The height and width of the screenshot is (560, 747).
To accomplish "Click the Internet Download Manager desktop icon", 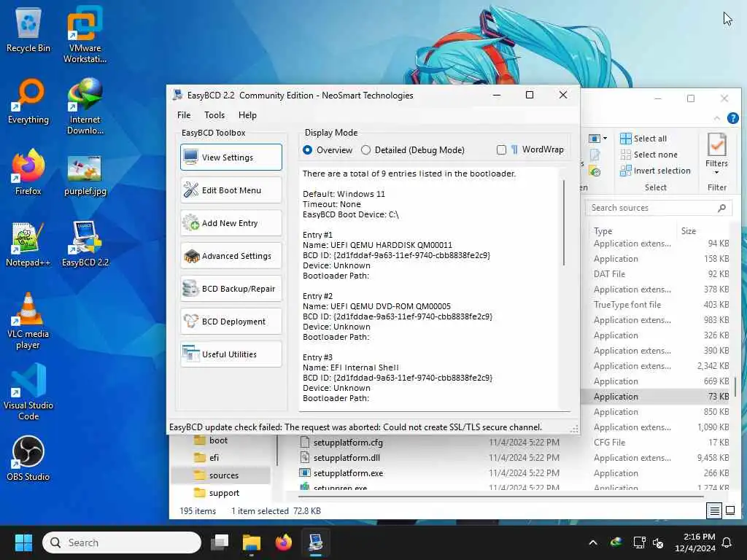I will point(85,106).
